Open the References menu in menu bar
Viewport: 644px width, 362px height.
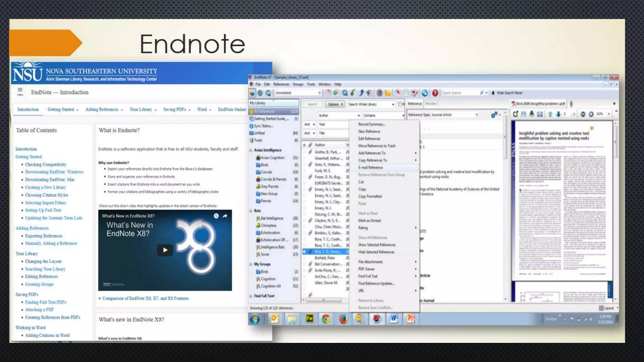281,85
